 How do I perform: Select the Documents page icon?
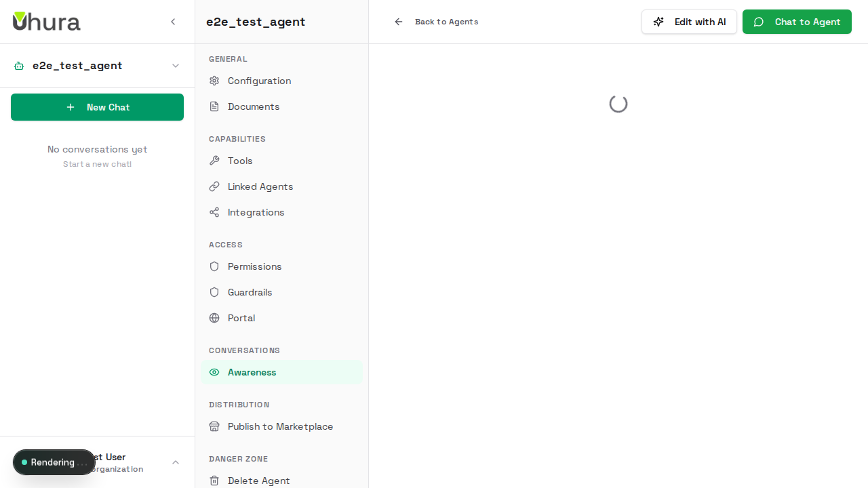coord(214,106)
